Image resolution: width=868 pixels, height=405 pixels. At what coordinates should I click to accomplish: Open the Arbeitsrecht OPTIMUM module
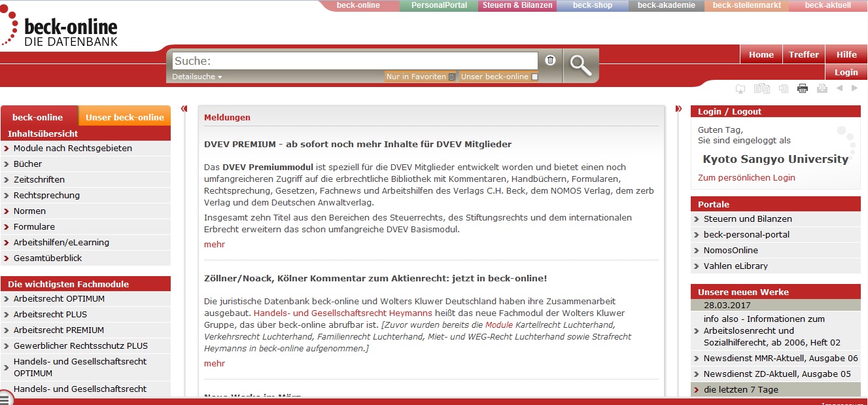pos(86,299)
